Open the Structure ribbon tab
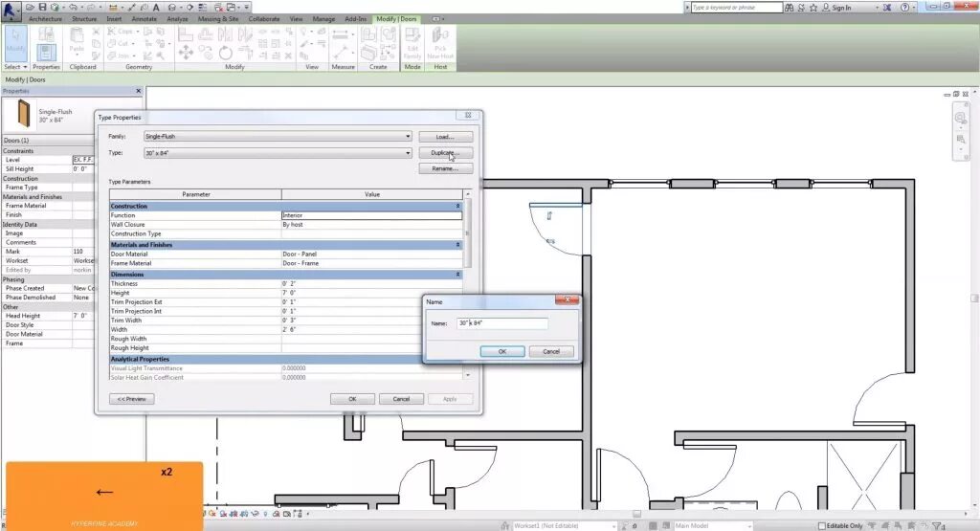Screen dimensions: 980x531 84,19
